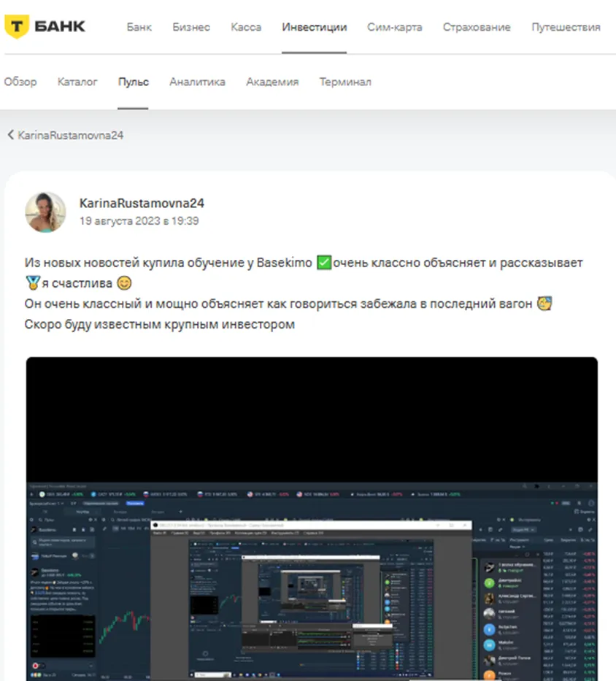Open the Терминал tab
The height and width of the screenshot is (681, 616).
tap(345, 82)
